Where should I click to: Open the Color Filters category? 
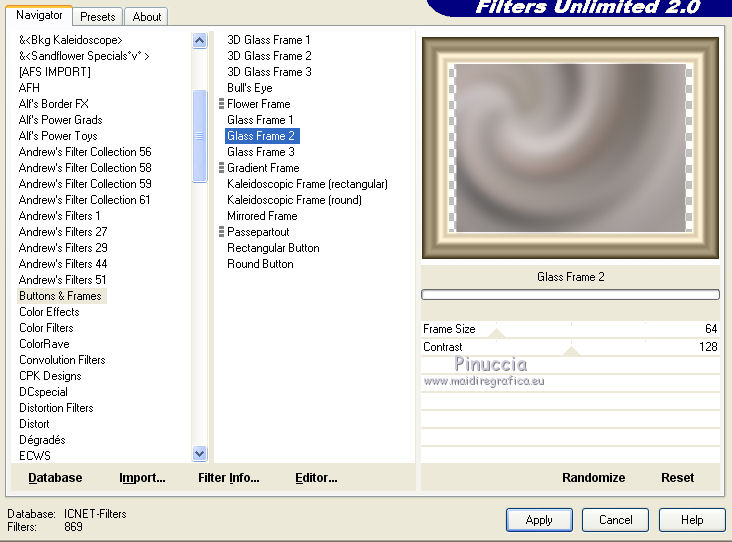pos(46,328)
